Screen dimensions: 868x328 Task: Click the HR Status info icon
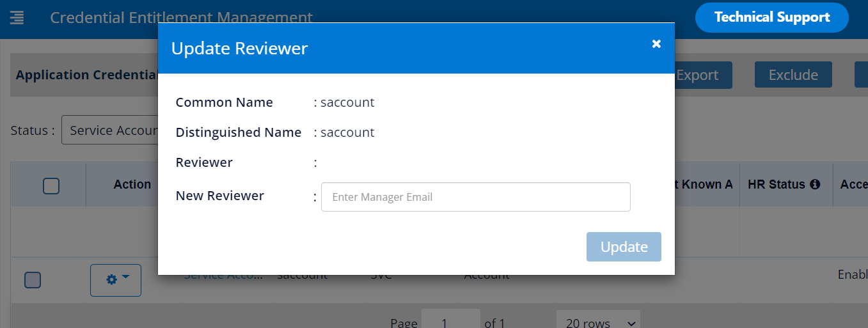pyautogui.click(x=815, y=184)
